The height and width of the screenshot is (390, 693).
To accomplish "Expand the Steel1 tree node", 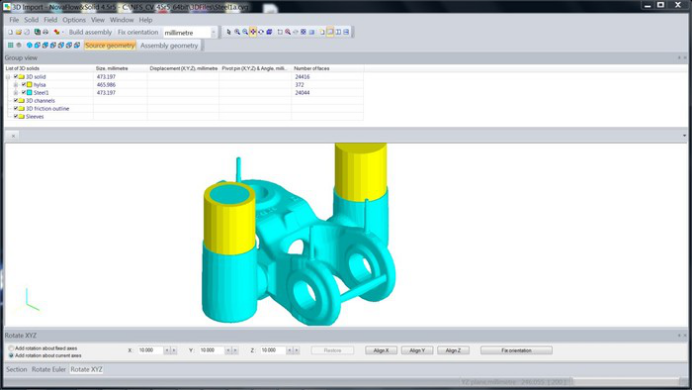I will (15, 92).
